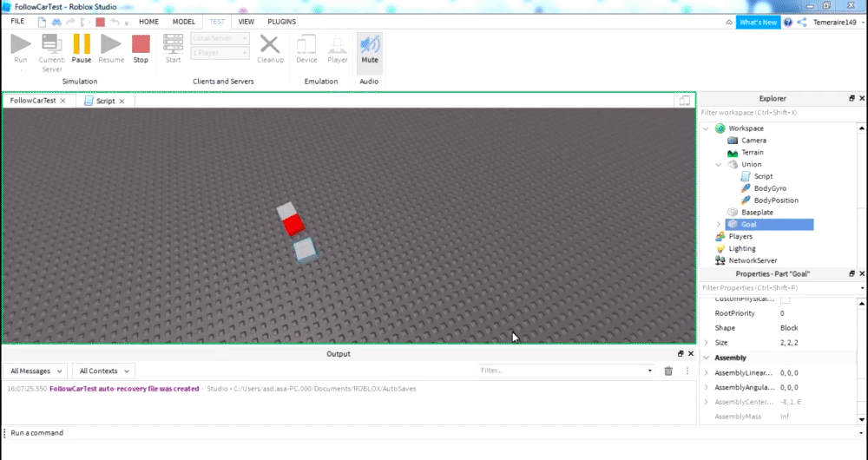Switch to the HOME ribbon tab
The image size is (868, 460).
149,22
